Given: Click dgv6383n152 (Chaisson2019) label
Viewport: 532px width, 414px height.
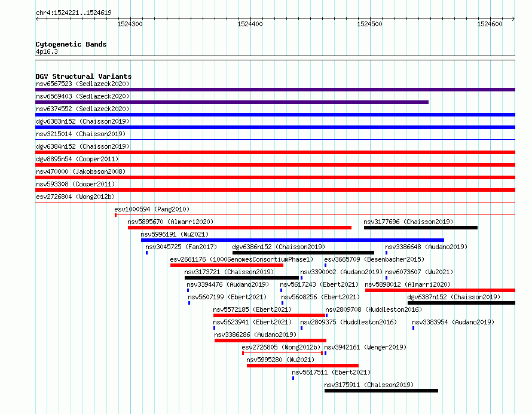Looking at the screenshot, I should tap(82, 121).
